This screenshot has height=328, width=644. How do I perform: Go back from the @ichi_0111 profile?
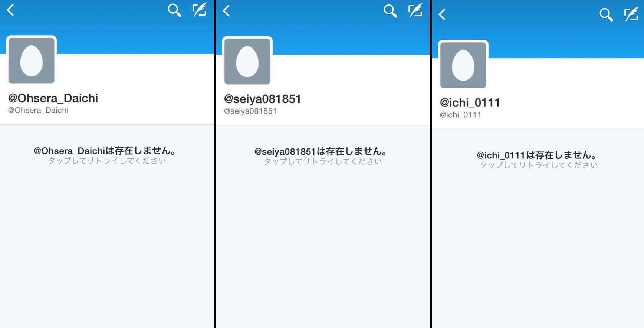[x=442, y=14]
